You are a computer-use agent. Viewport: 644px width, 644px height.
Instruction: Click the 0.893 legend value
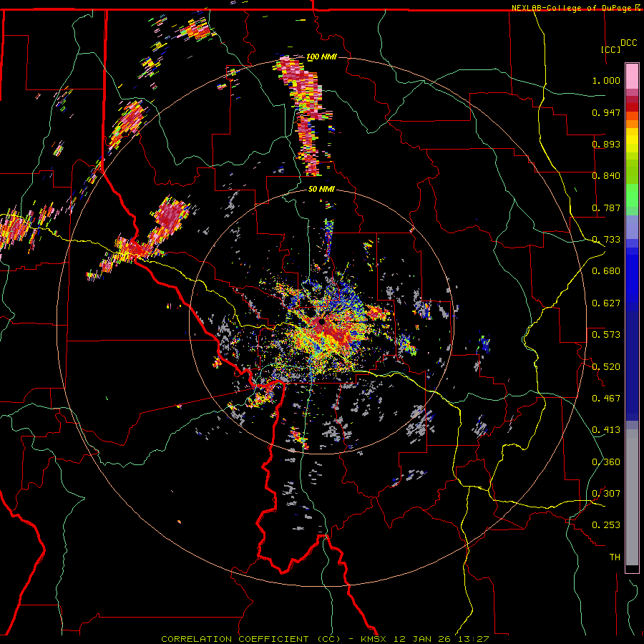tap(606, 144)
